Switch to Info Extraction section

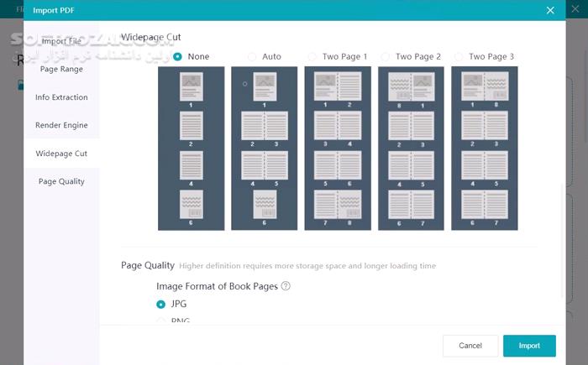[61, 97]
